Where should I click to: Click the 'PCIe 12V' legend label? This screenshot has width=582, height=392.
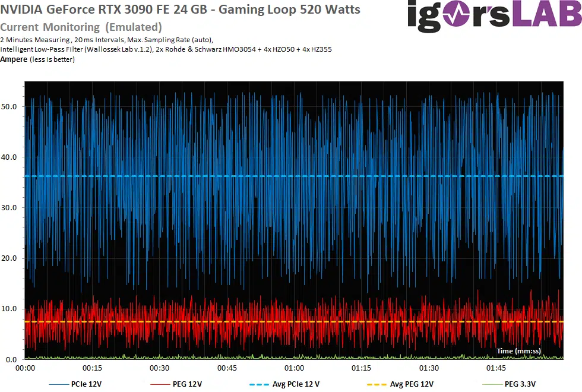[86, 384]
